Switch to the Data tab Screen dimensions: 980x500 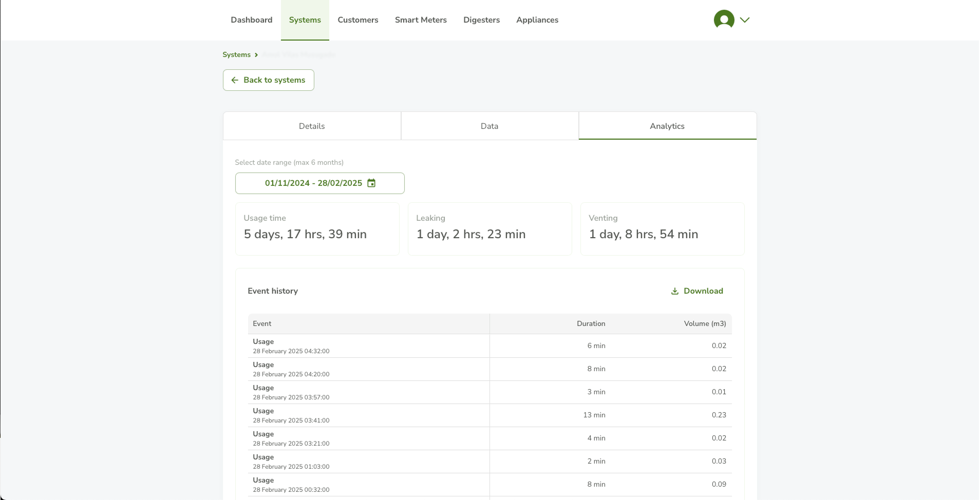tap(489, 126)
